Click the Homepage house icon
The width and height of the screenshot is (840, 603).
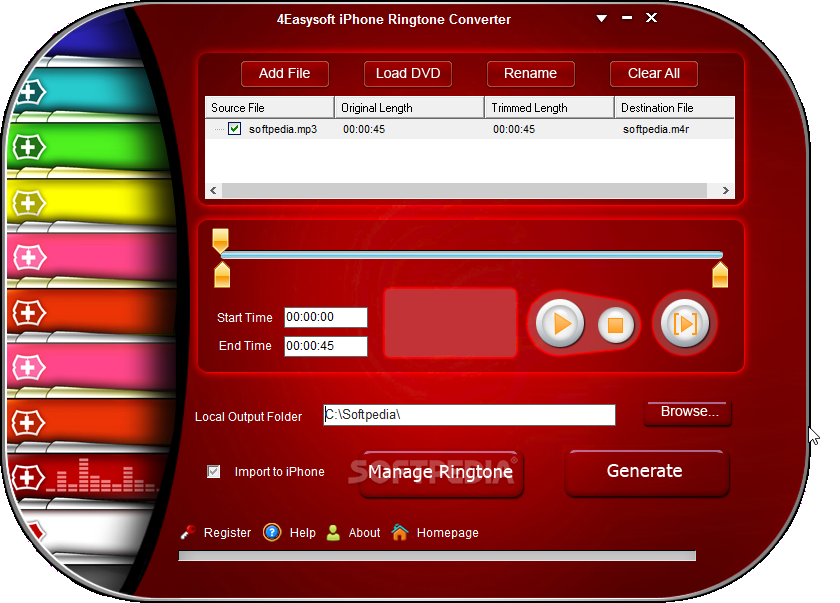pos(400,532)
